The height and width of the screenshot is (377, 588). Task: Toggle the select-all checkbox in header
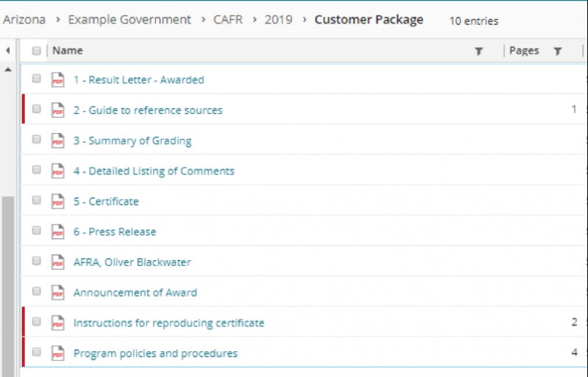coord(36,51)
